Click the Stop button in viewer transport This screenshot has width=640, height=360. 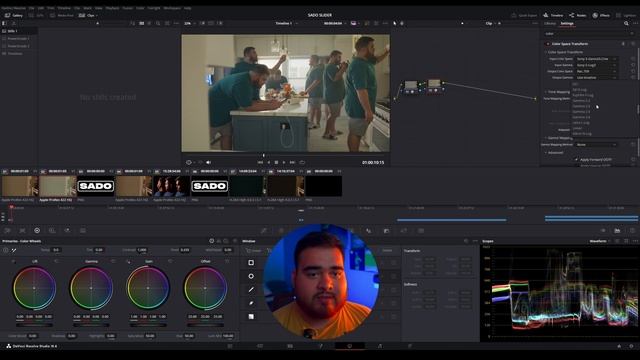point(276,162)
